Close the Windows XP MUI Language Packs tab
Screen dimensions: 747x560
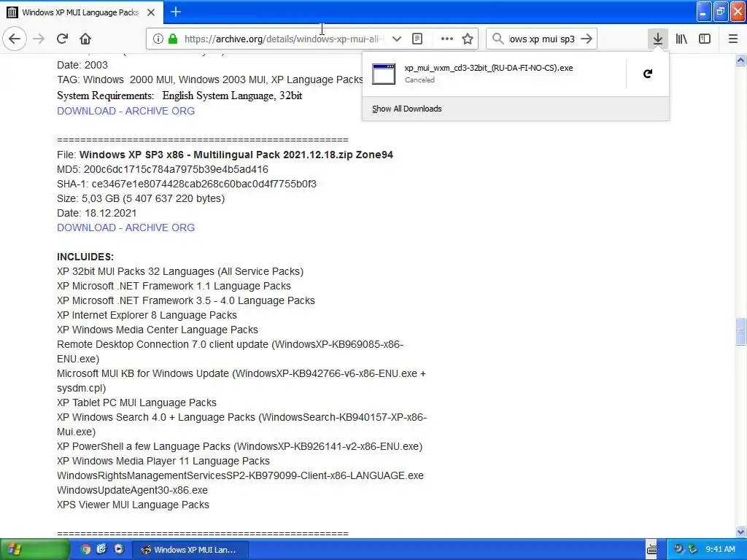(151, 12)
